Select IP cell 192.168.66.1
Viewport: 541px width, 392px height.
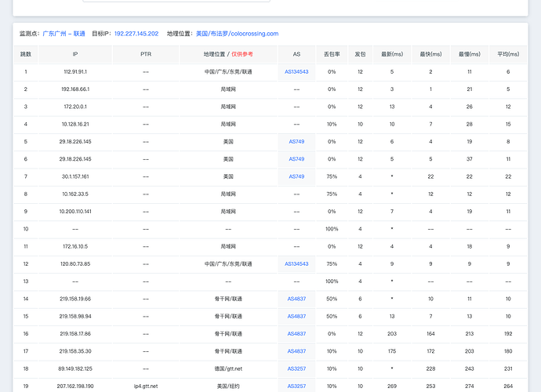click(x=75, y=89)
